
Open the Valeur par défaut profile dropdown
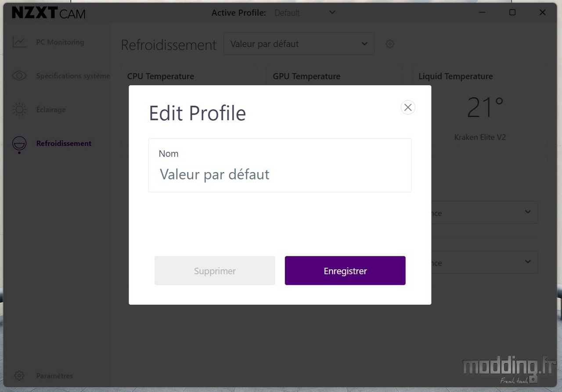(x=299, y=44)
